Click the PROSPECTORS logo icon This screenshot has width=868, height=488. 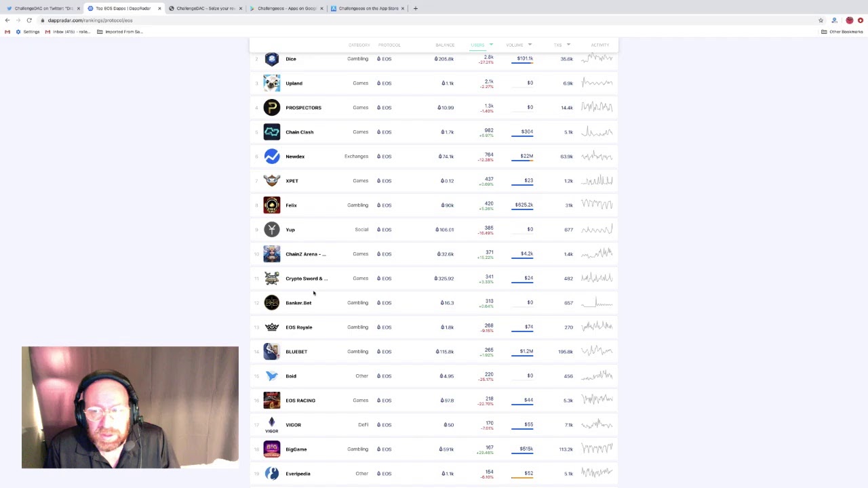(x=272, y=108)
